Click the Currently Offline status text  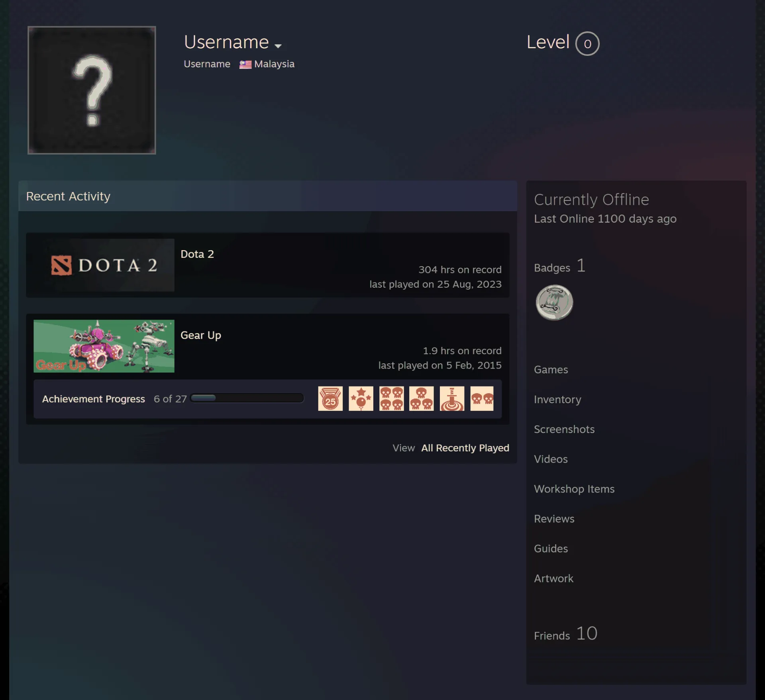[x=591, y=200]
